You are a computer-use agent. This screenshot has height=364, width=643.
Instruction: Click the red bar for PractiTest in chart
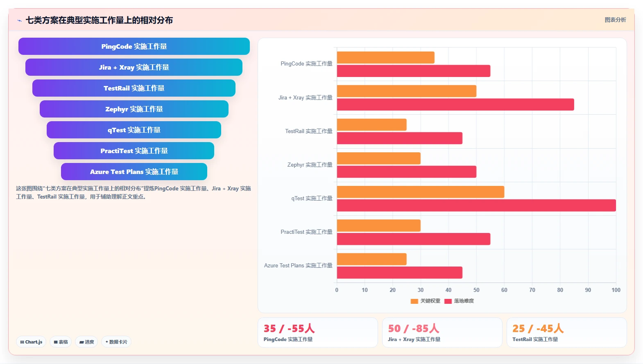(414, 239)
